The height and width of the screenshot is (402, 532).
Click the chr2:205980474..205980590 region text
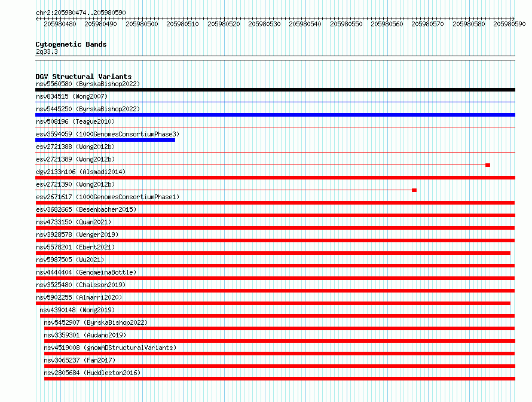(81, 13)
